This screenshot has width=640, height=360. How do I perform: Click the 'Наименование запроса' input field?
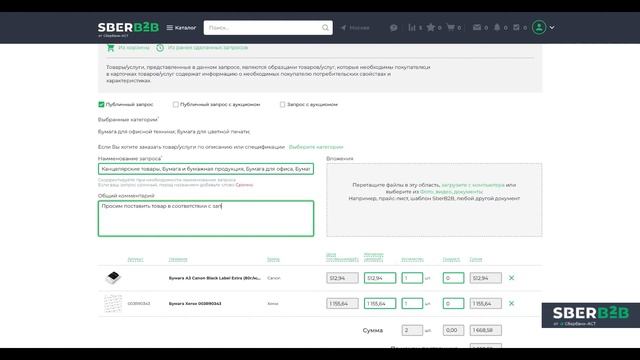pos(206,169)
